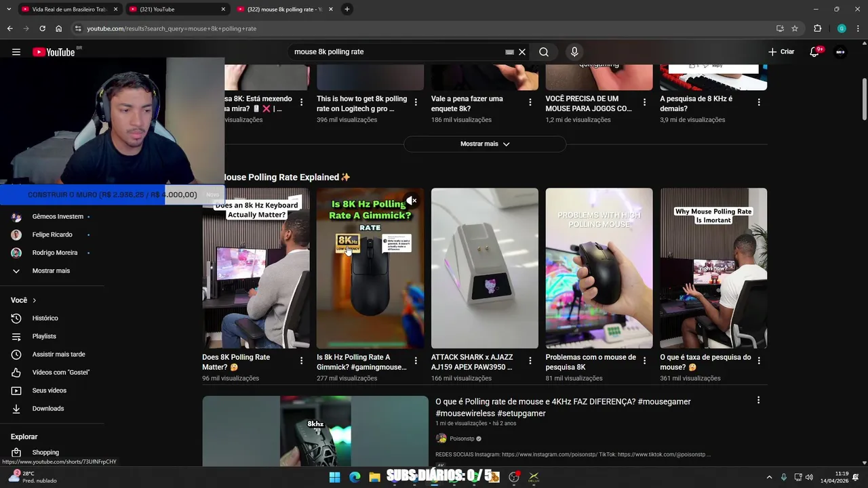
Task: Open options for 'Vale a pena fazer uma enquete 8k?'
Action: 530,102
